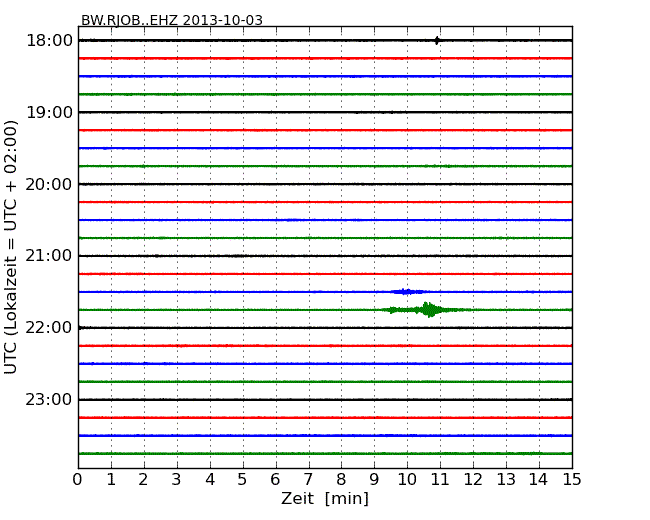Select x-axis tick label 7
The image size is (650, 520).
308,480
